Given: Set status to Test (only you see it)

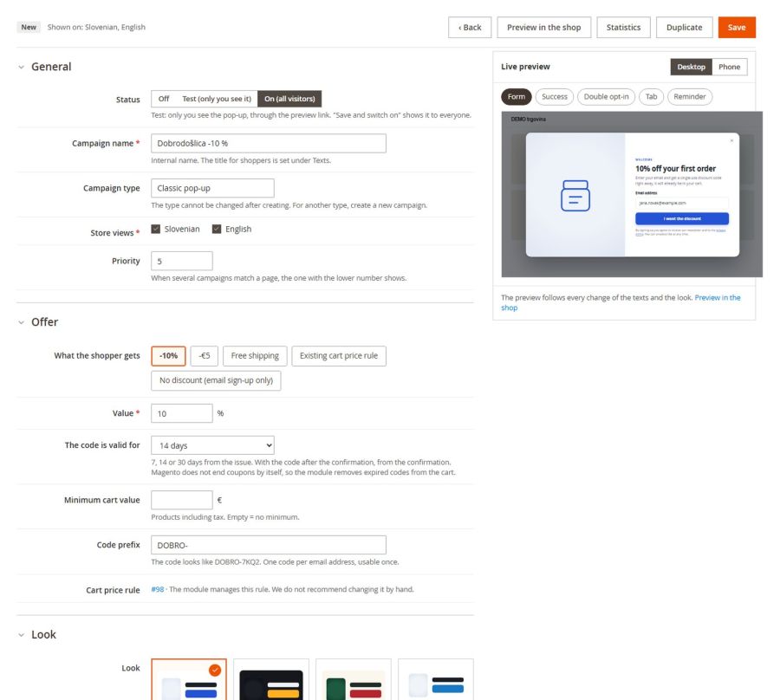Looking at the screenshot, I should coord(217,99).
